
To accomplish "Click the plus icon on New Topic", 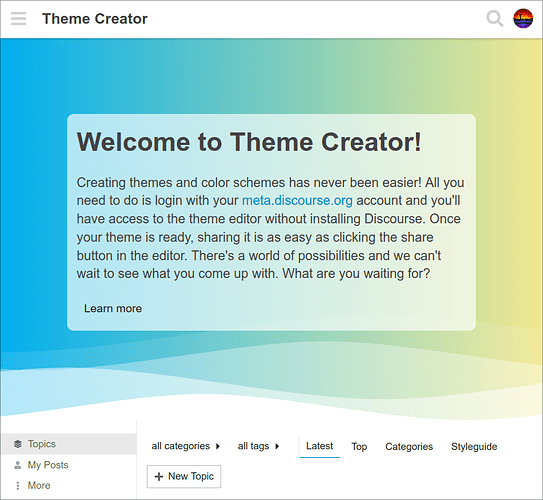I will (159, 476).
